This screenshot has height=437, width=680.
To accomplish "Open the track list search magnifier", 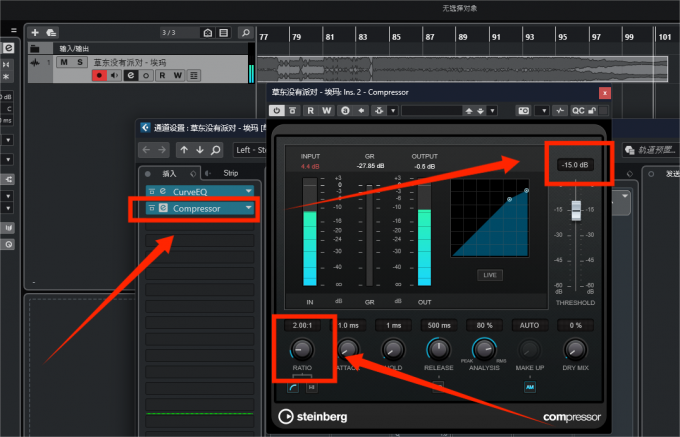I will 245,33.
